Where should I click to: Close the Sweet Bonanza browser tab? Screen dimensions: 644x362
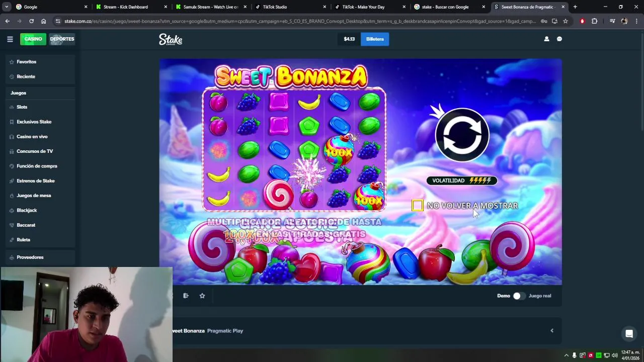[563, 7]
